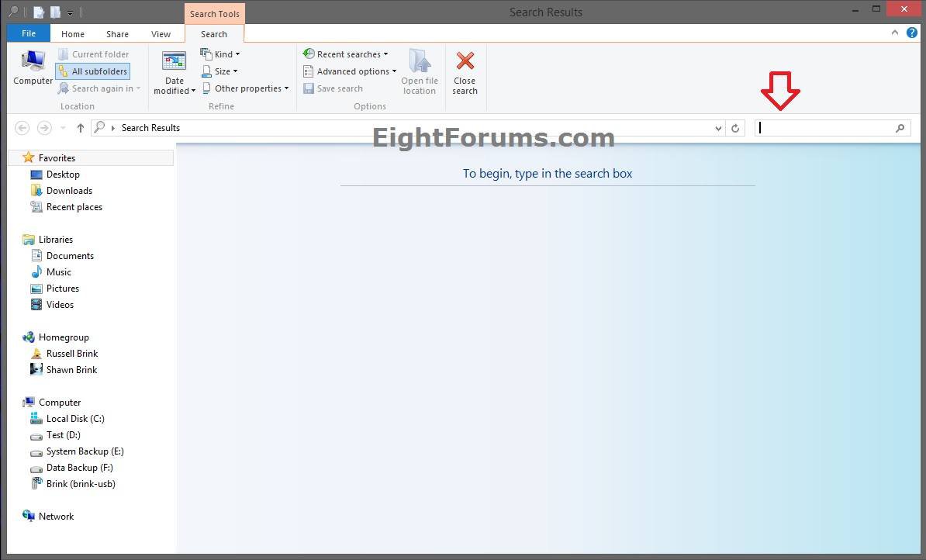Expand the Advanced options menu
The height and width of the screenshot is (560, 926).
(349, 71)
